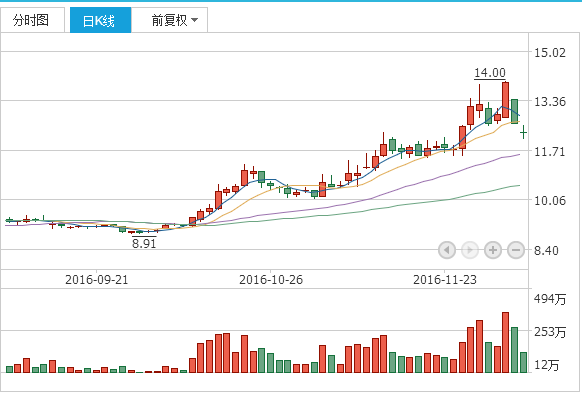This screenshot has height=393, width=582.
Task: Click the last green cross candlestick
Action: click(x=523, y=132)
